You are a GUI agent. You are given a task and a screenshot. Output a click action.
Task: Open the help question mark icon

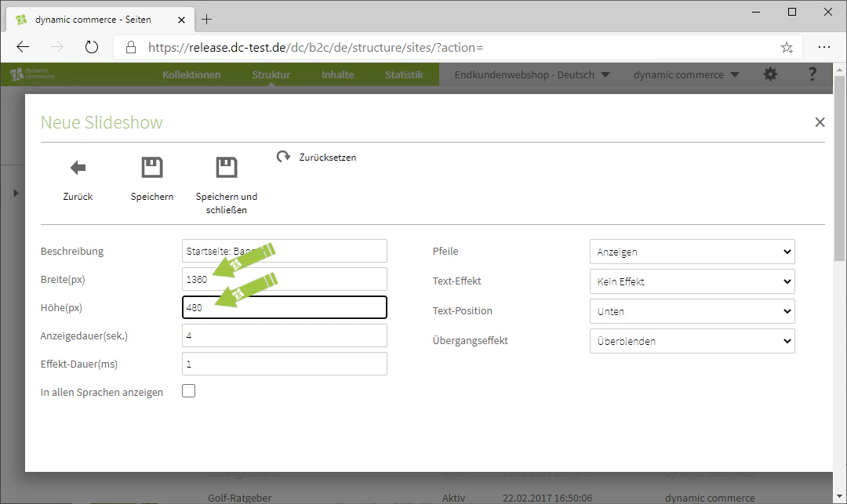click(812, 74)
